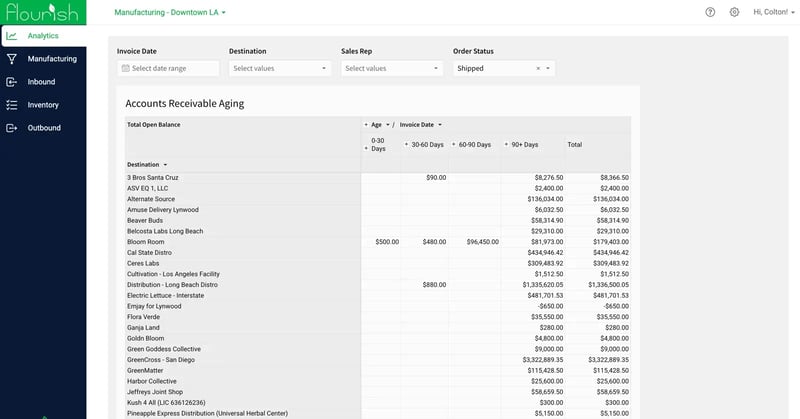
Task: Click the $90.00 3 Bros 30-60 value
Action: tap(436, 178)
